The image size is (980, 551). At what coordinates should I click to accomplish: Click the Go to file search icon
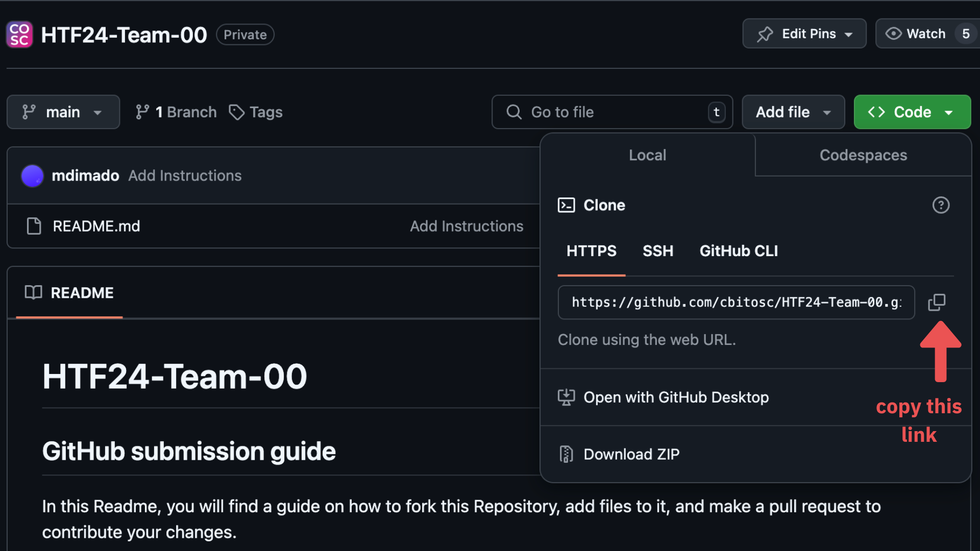[514, 112]
